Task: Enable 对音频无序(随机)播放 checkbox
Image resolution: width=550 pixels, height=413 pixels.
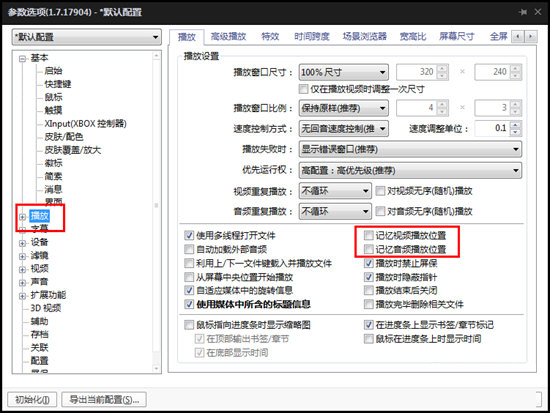Action: pyautogui.click(x=380, y=211)
